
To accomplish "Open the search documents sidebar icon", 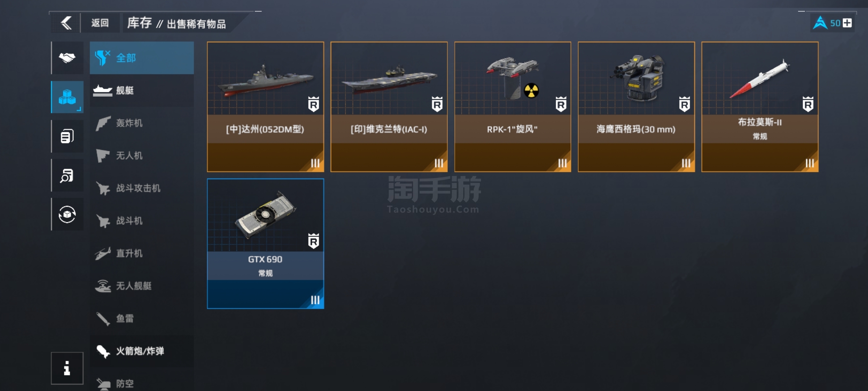I will tap(67, 175).
